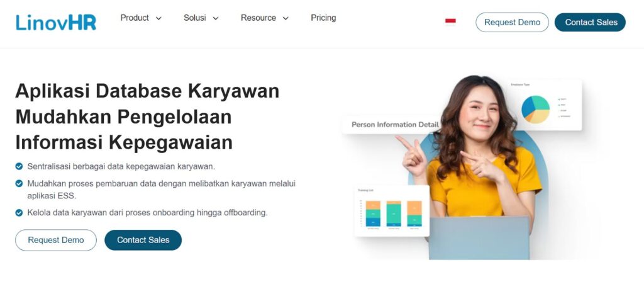644x284 pixels.
Task: Click the Person Information Detail card
Action: pos(392,125)
